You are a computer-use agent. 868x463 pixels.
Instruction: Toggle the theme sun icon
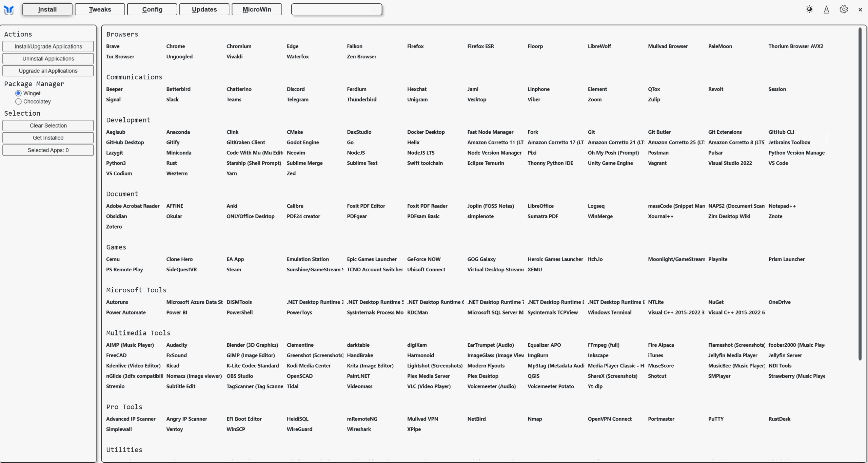pos(809,9)
